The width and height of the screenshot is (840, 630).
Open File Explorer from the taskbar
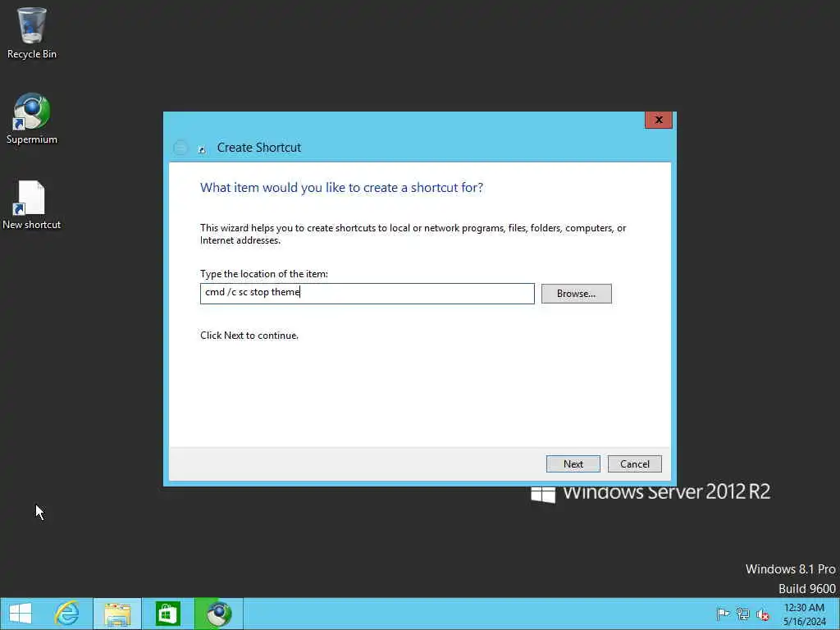[117, 614]
